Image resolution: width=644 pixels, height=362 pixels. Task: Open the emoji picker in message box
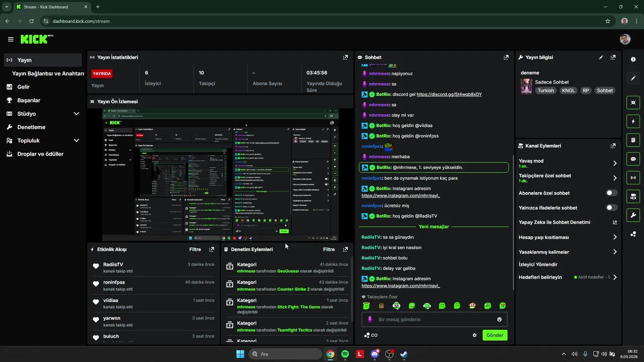[x=499, y=319]
